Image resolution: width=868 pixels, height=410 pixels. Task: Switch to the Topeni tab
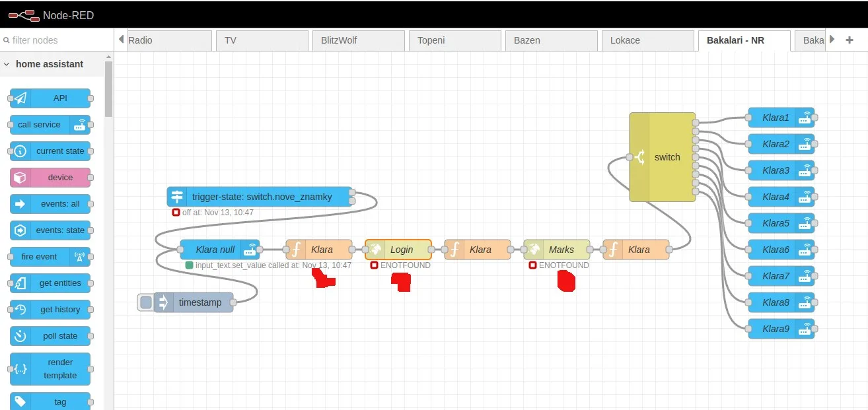click(455, 40)
